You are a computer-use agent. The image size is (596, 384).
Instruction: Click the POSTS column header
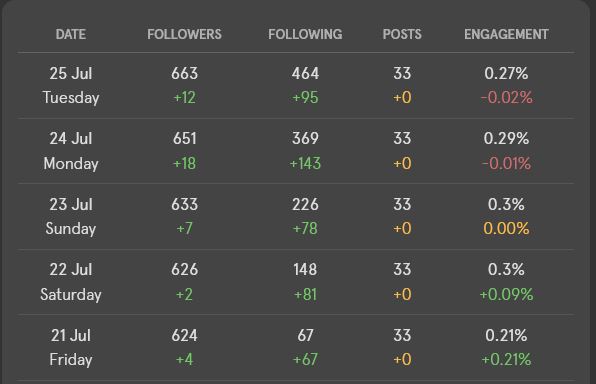[402, 34]
